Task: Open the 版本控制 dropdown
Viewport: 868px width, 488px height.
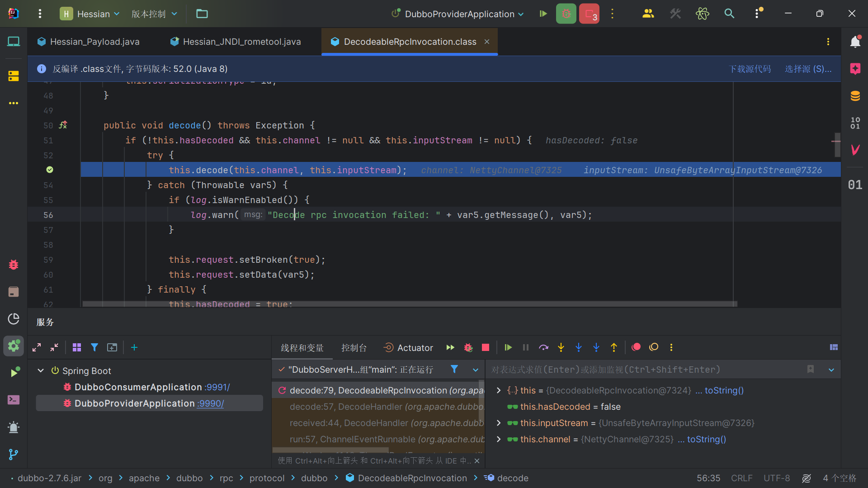Action: 155,14
